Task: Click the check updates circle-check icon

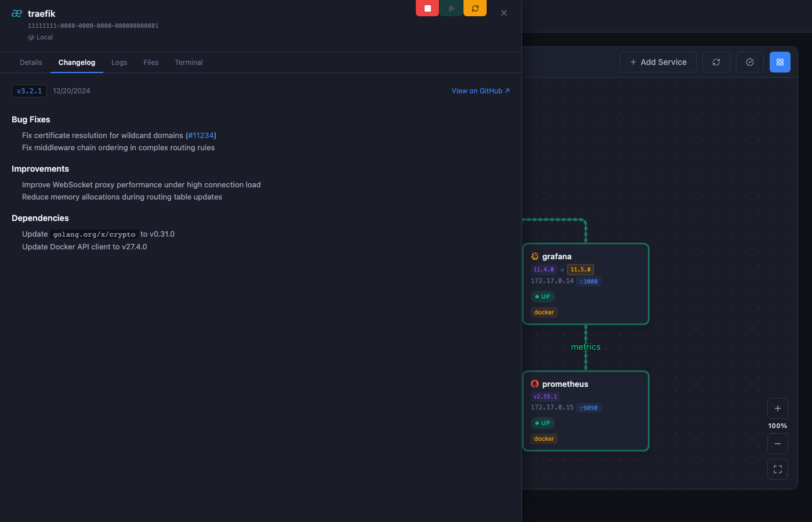Action: point(750,62)
